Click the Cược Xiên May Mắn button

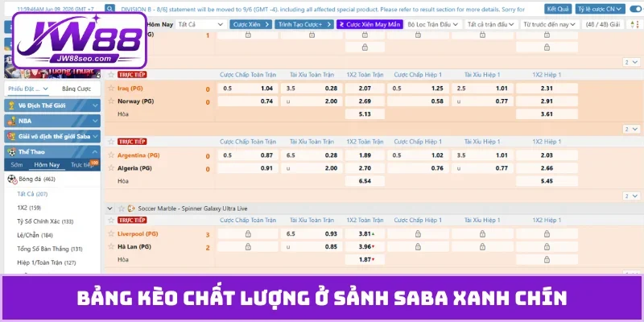point(369,25)
